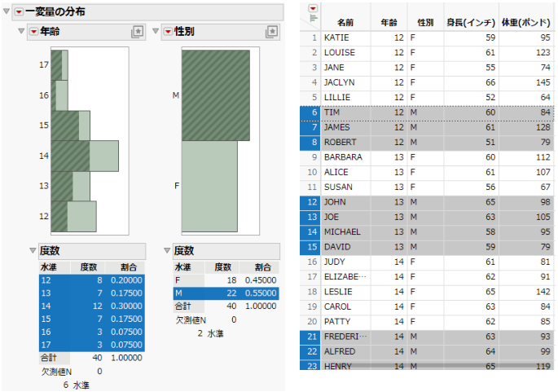
Task: Click row number 12 JOHN
Action: [310, 202]
